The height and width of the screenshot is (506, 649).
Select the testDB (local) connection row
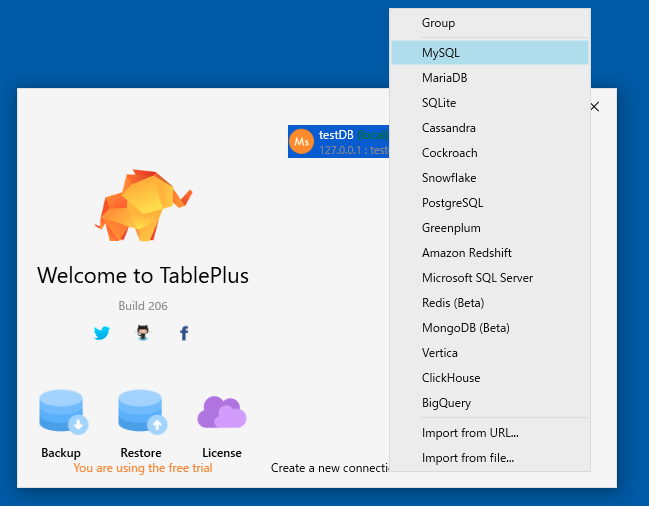pos(339,141)
